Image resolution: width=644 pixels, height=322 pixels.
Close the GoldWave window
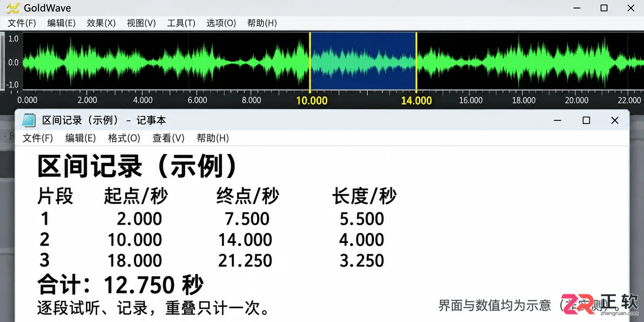pyautogui.click(x=631, y=8)
